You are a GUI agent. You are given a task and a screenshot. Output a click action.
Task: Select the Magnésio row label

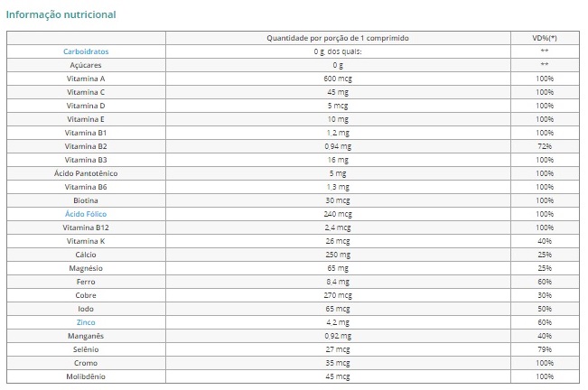[86, 268]
